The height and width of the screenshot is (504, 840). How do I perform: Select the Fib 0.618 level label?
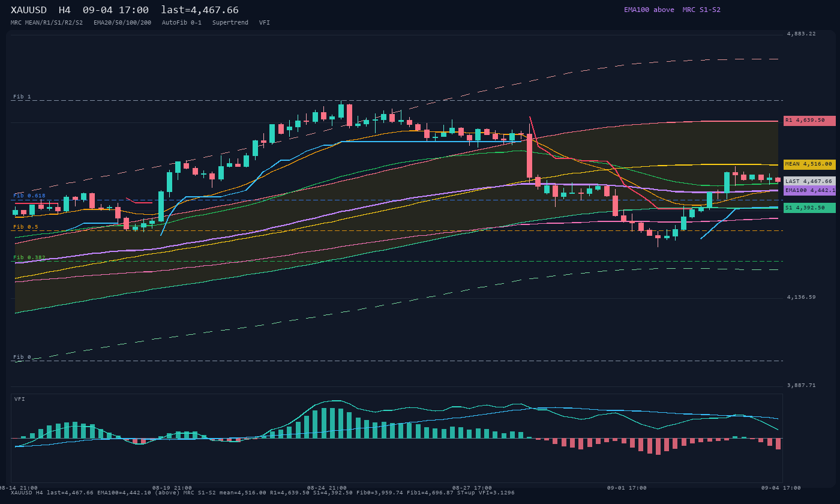coord(29,196)
